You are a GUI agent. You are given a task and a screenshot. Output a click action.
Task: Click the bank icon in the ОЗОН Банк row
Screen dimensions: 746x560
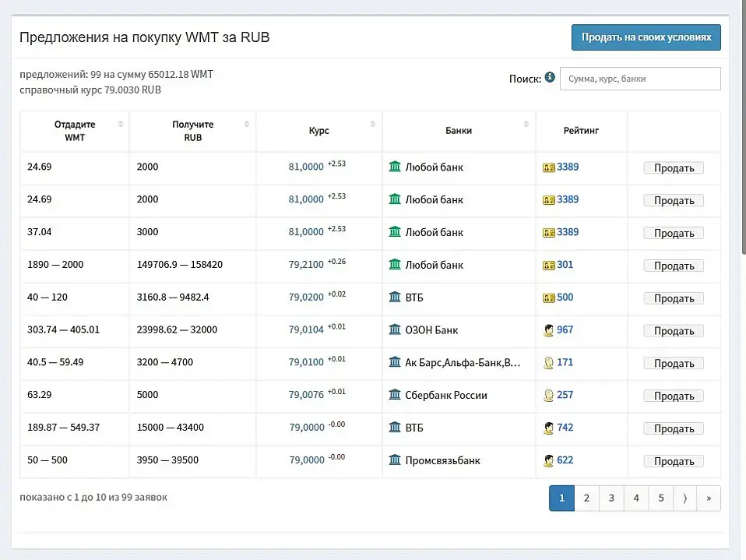click(395, 329)
